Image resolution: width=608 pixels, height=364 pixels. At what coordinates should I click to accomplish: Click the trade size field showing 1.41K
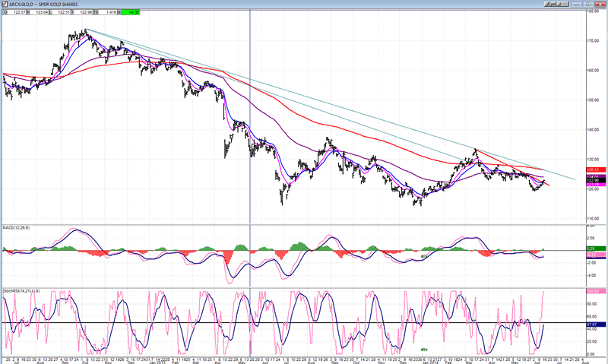(109, 11)
